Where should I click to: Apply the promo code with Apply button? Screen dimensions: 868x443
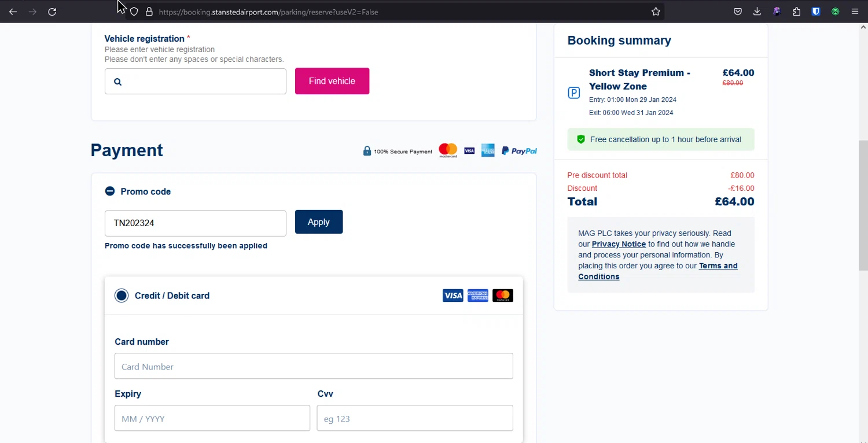point(319,222)
